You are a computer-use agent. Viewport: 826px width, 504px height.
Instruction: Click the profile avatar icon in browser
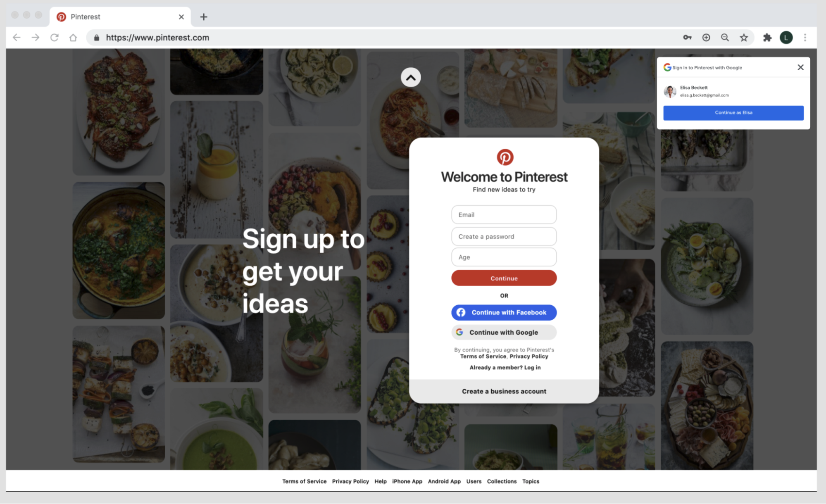[x=787, y=37]
